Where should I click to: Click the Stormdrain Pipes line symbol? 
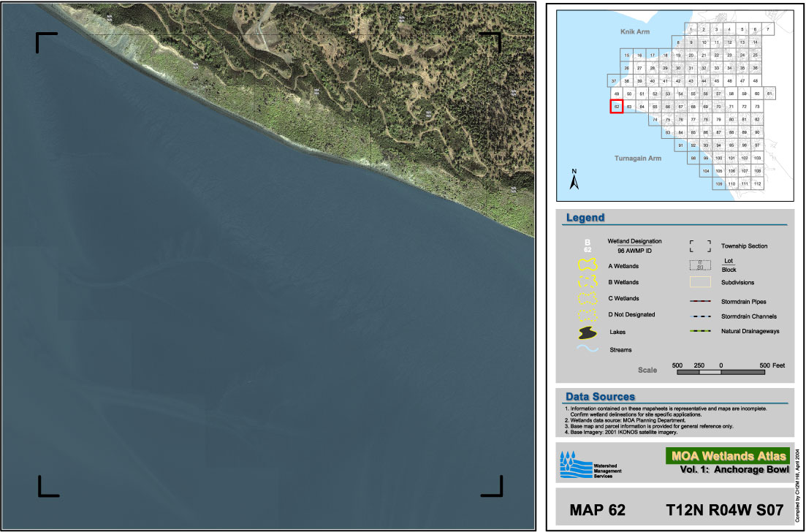(700, 301)
